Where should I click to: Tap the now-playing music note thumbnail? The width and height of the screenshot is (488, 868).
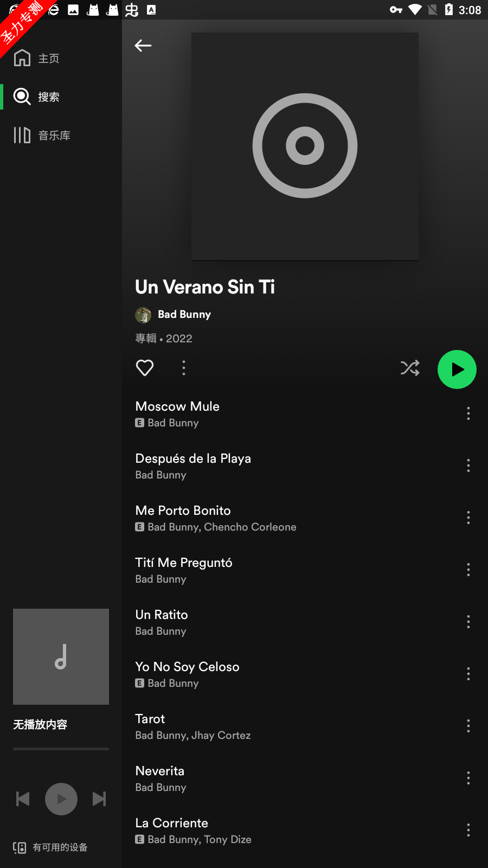tap(61, 656)
